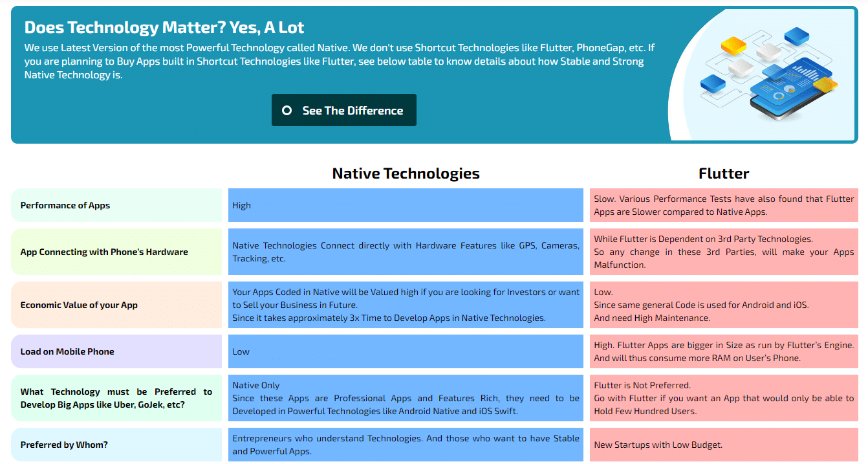This screenshot has height=464, width=868.
Task: Click the pink Flutter cell about slow performance
Action: [x=723, y=205]
